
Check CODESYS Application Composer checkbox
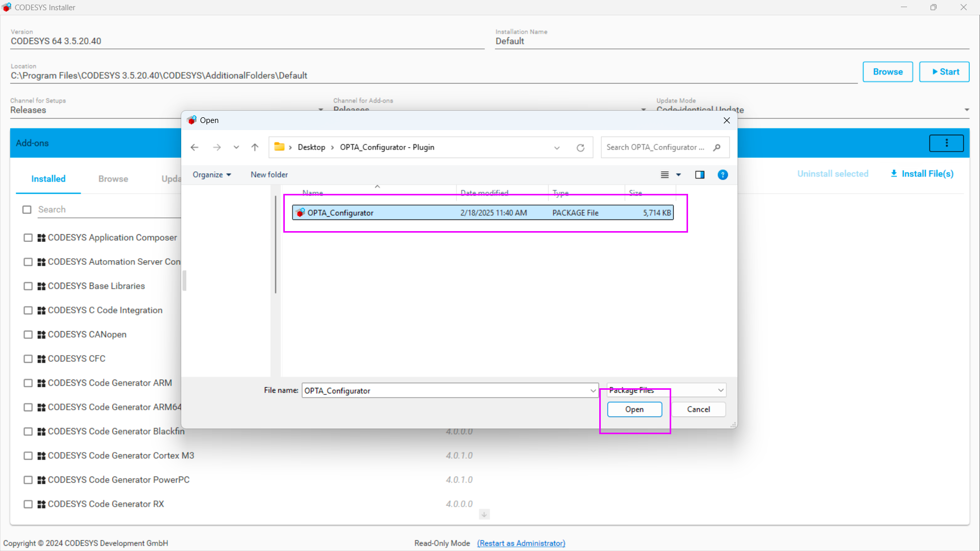(x=28, y=238)
